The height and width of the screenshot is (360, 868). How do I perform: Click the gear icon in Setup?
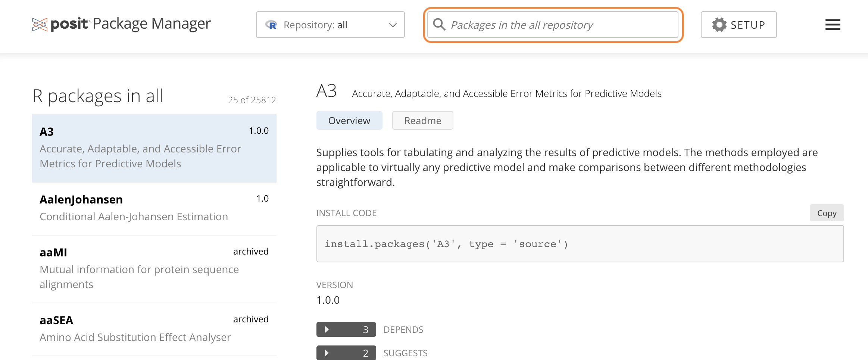pyautogui.click(x=719, y=25)
